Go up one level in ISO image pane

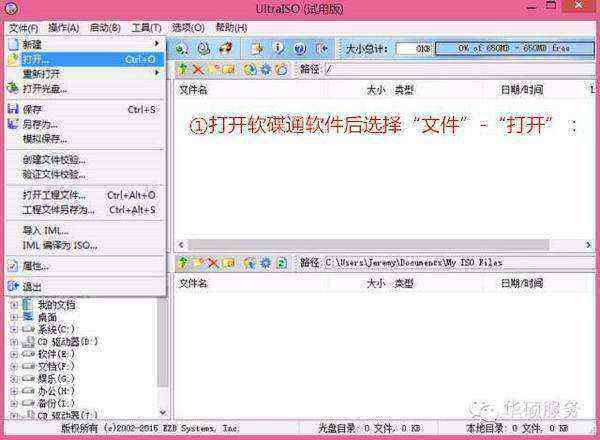[183, 69]
